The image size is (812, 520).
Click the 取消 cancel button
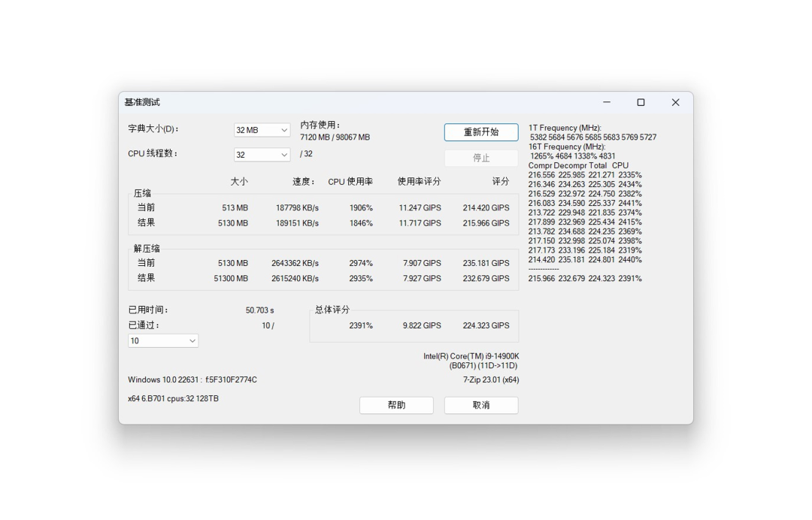[x=481, y=405]
